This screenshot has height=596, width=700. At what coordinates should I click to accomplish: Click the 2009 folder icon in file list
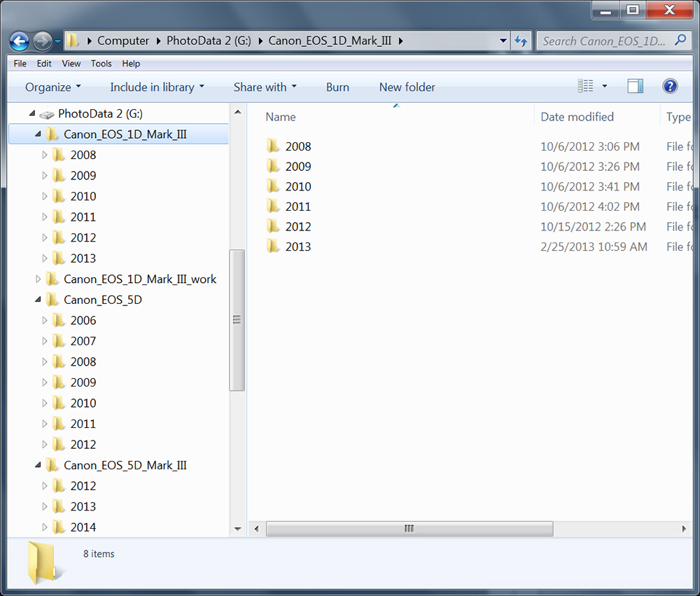[x=273, y=166]
